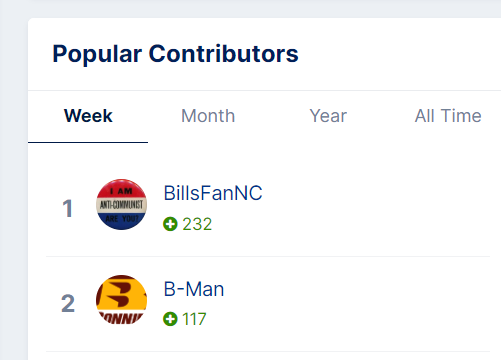Select the Year tab

point(328,116)
